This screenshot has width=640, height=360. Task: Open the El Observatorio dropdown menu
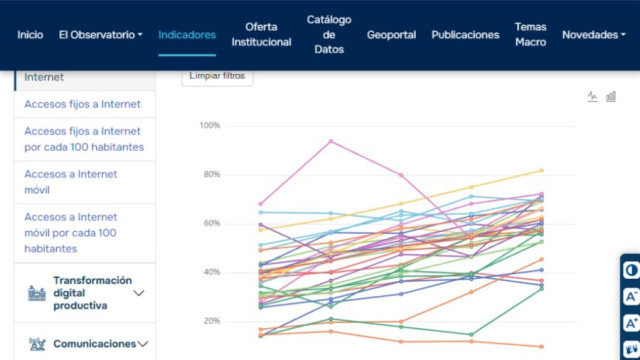click(100, 35)
